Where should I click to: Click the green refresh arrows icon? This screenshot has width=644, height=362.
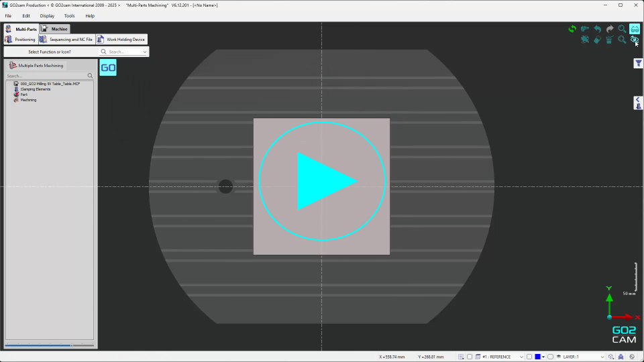(x=572, y=29)
